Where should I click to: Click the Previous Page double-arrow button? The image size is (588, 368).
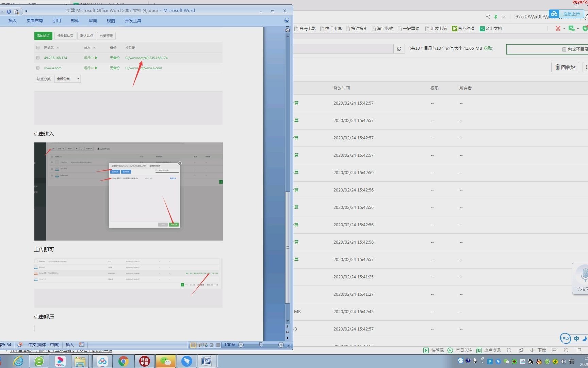click(288, 326)
